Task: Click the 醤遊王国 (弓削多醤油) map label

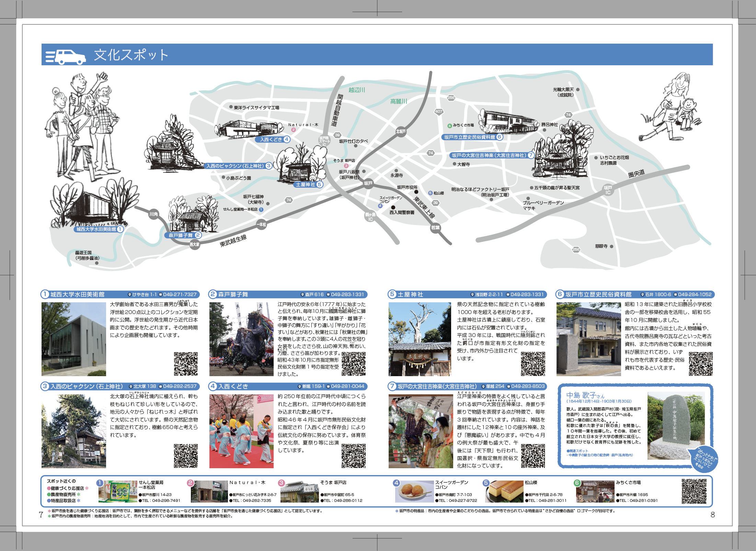Action: click(x=87, y=255)
